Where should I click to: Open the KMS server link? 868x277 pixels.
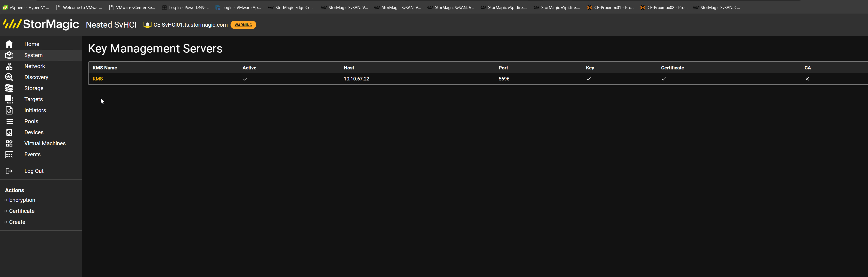(x=98, y=79)
